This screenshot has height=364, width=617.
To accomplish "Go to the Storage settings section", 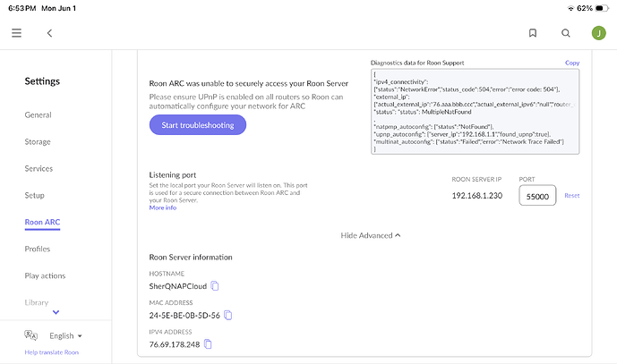I will click(x=38, y=142).
